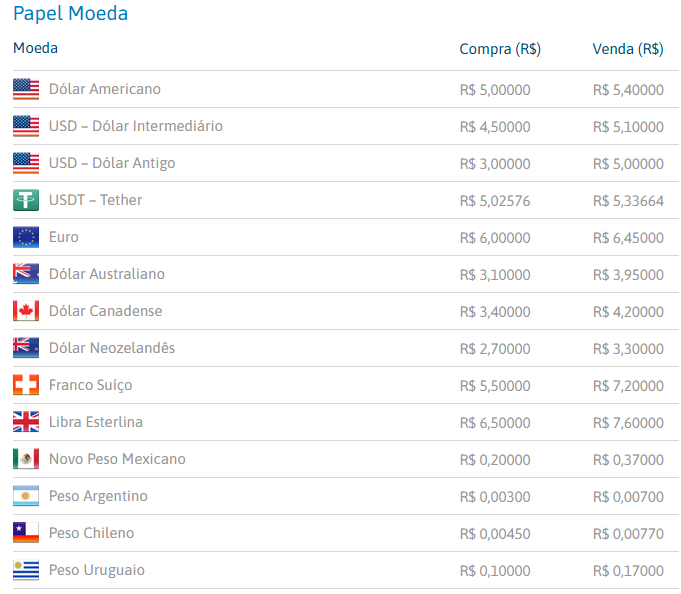
Task: Click the Dólar Americano flag icon
Action: tap(26, 89)
